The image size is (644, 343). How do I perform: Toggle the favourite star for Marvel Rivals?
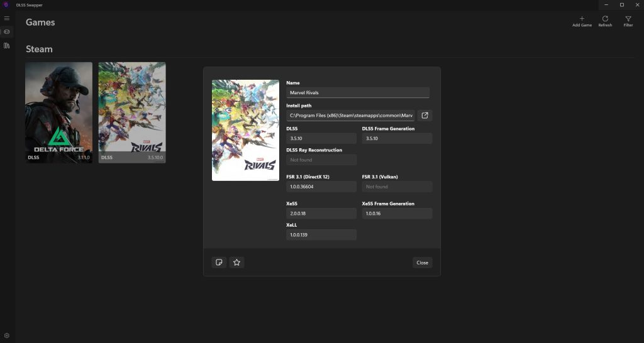(x=236, y=263)
